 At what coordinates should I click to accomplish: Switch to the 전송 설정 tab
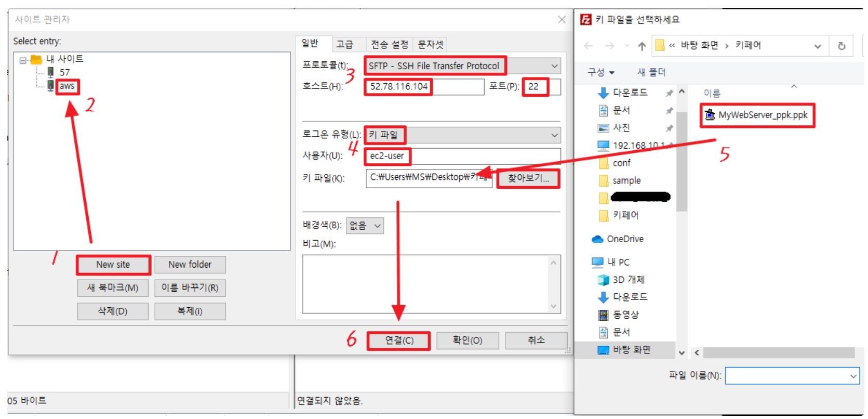[x=390, y=45]
